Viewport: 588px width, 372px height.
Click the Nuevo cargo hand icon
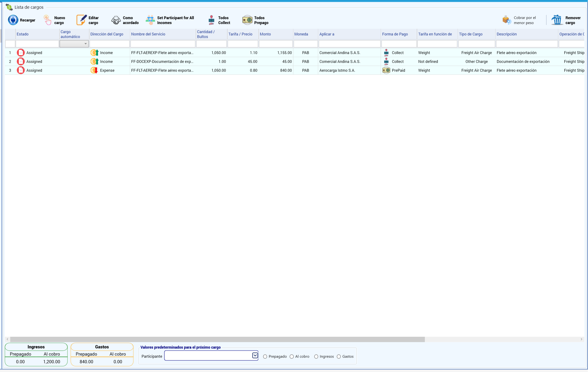tap(48, 20)
